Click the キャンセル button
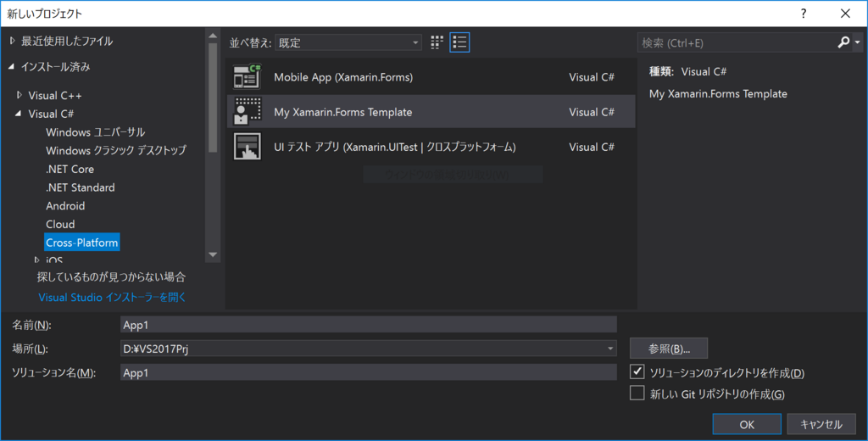This screenshot has width=868, height=441. [821, 424]
